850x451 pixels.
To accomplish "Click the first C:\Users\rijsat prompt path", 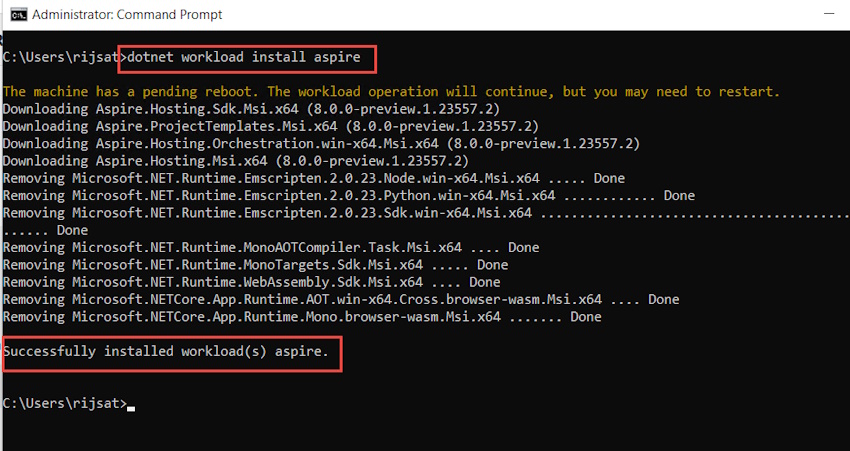I will coord(61,57).
